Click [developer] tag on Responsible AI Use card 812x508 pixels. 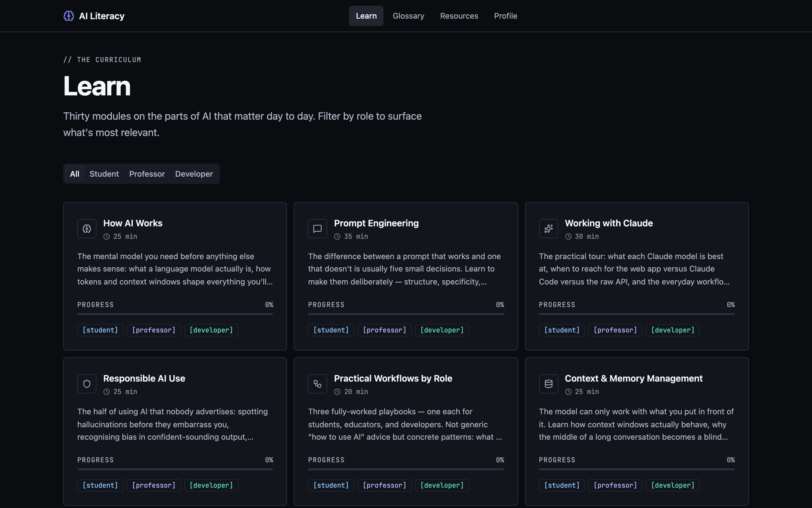pyautogui.click(x=211, y=485)
